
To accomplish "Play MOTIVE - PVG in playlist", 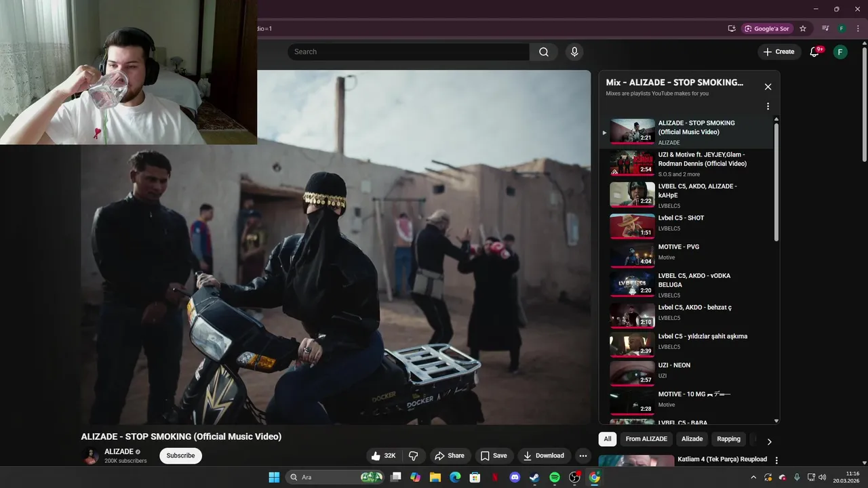I will (686, 255).
